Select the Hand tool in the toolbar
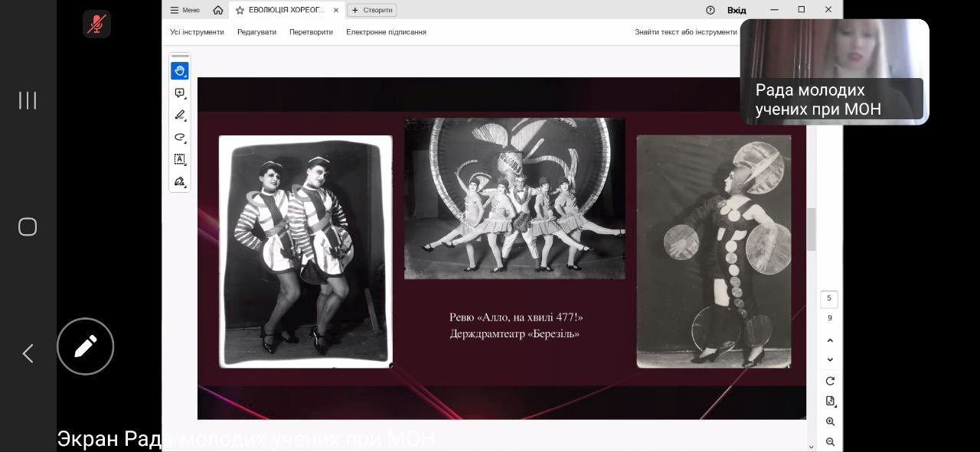The height and width of the screenshot is (452, 980). click(179, 71)
